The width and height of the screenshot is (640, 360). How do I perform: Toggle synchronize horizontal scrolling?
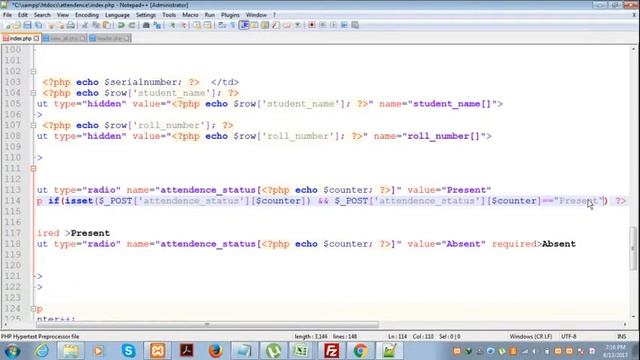tap(208, 25)
